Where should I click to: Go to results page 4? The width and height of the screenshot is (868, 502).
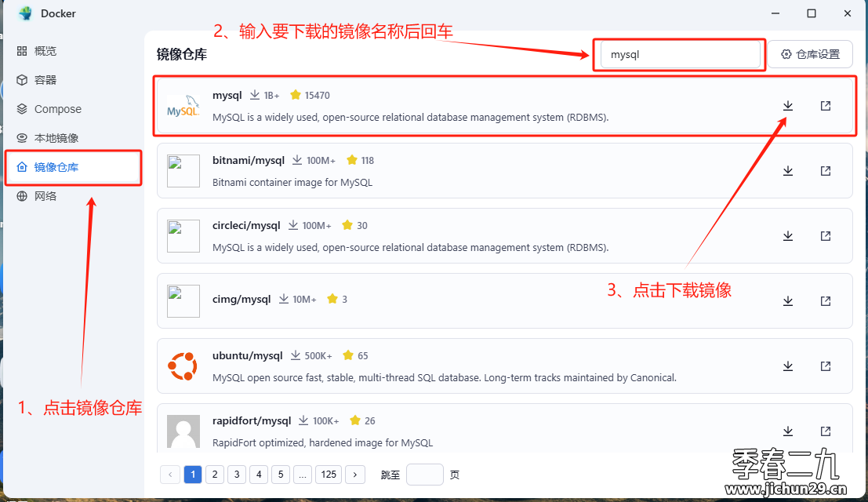[259, 475]
